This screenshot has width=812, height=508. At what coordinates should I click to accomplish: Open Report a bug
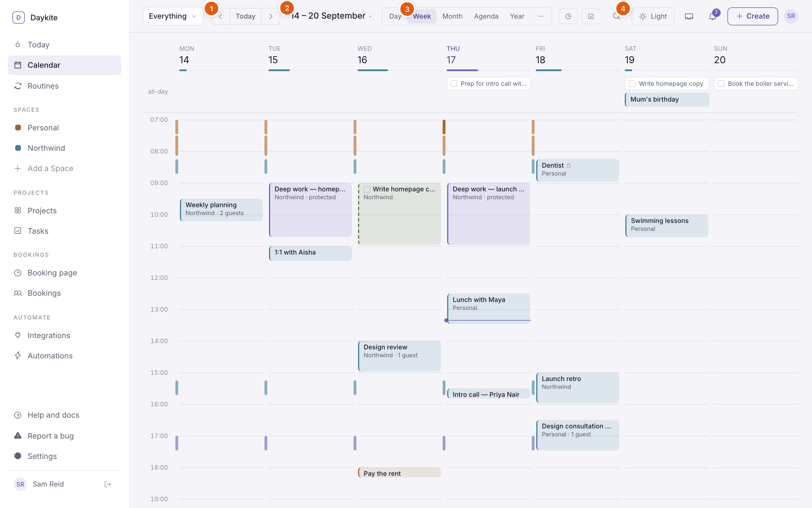(x=64, y=436)
